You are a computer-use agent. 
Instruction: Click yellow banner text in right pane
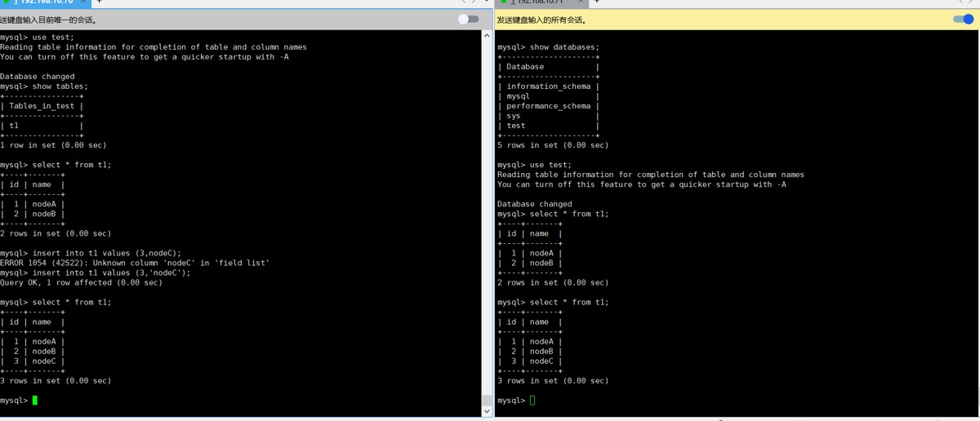(x=541, y=20)
